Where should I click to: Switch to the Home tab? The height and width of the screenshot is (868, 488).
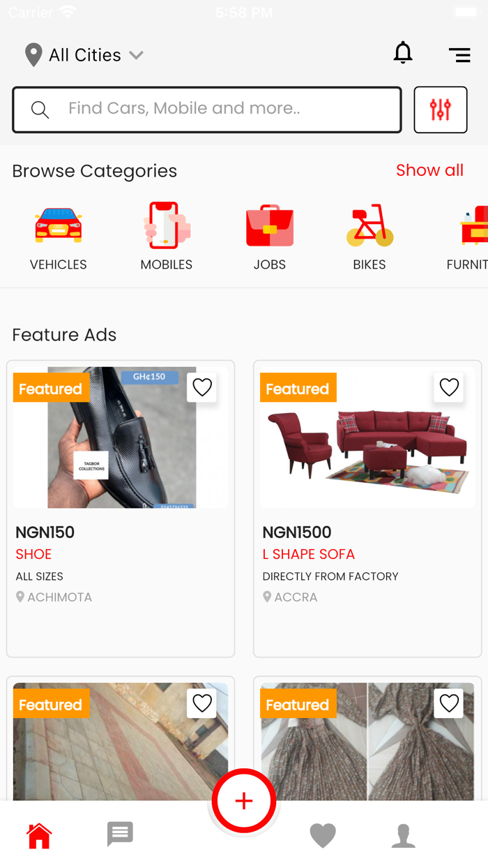pos(39,835)
